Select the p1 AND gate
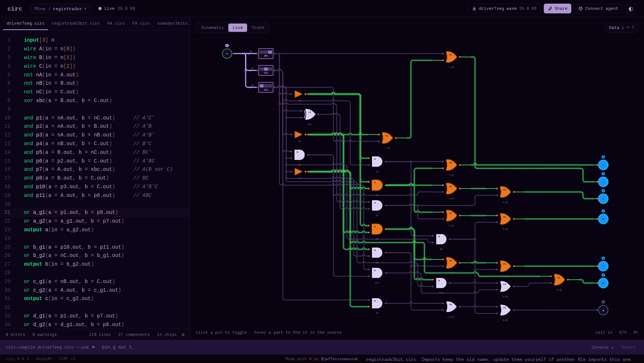 click(377, 185)
